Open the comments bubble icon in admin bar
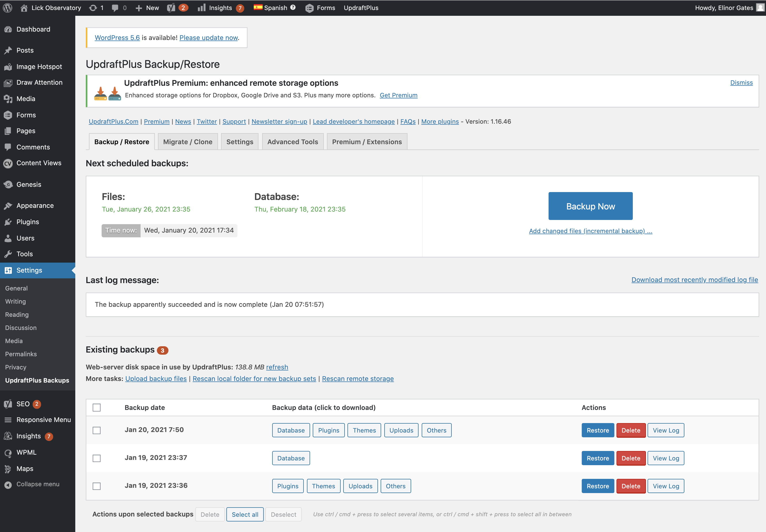766x532 pixels. 115,8
